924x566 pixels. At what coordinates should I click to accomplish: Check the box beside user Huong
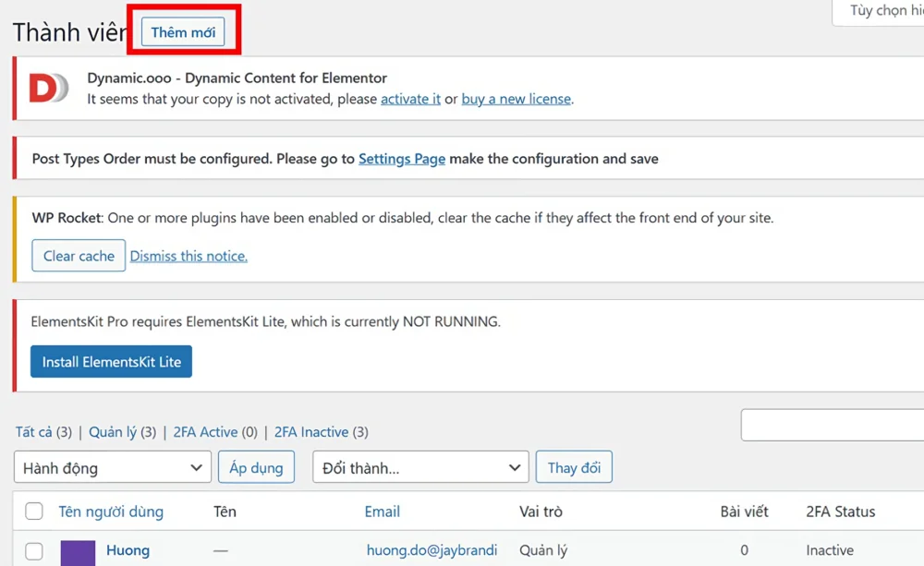(34, 551)
